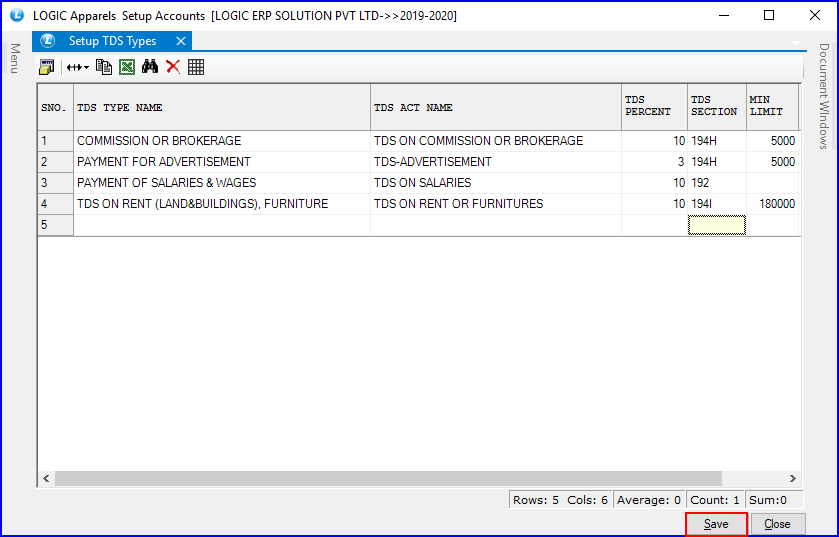839x537 pixels.
Task: Click TDS ON COMMISSION OR BROKERAGE cell
Action: [x=495, y=141]
